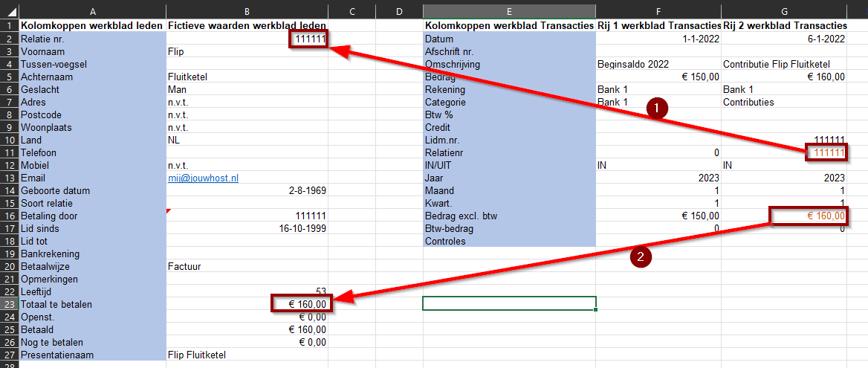
Task: Select the 'Tussen-voegsel' label cell
Action: 92,64
